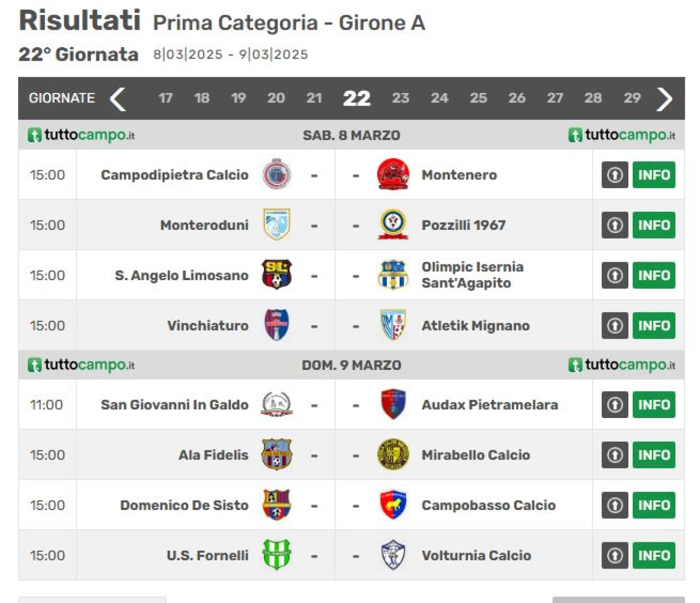Open San Giovanni In Galdo team page

(x=174, y=404)
